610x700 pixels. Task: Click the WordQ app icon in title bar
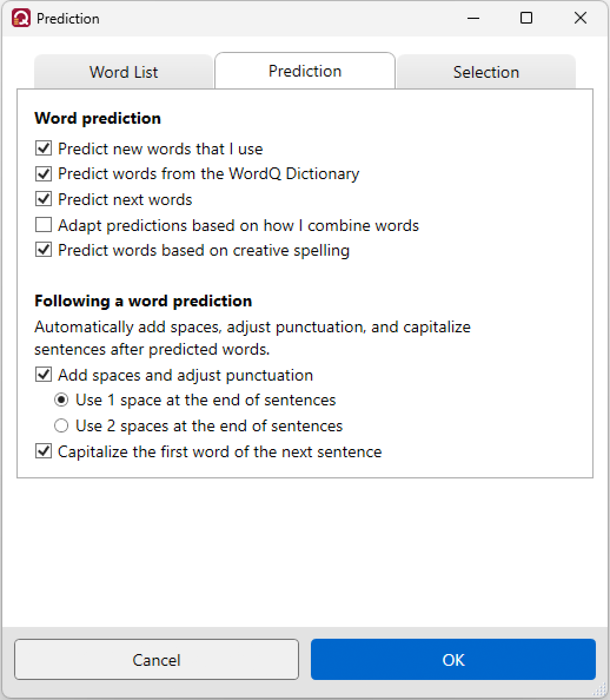point(21,18)
